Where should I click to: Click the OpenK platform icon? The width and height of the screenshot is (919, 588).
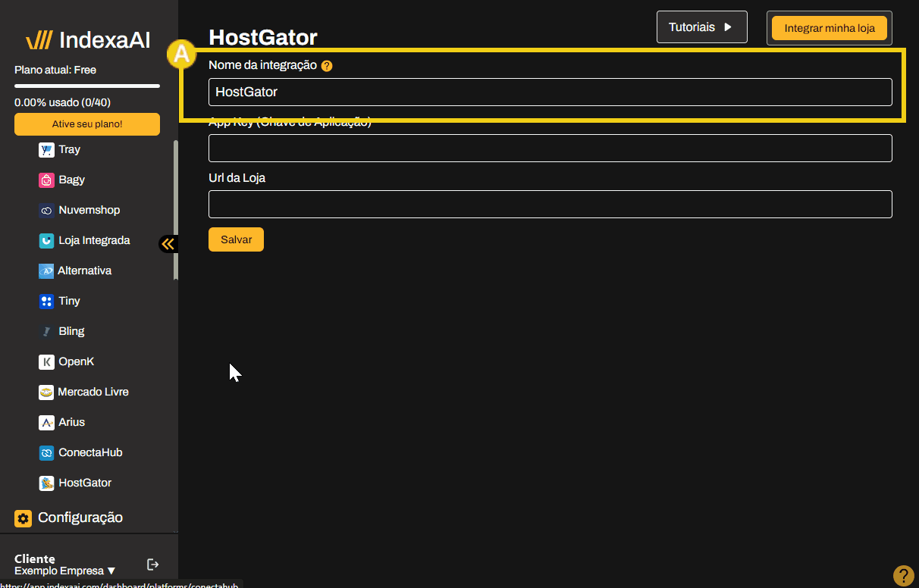tap(46, 362)
